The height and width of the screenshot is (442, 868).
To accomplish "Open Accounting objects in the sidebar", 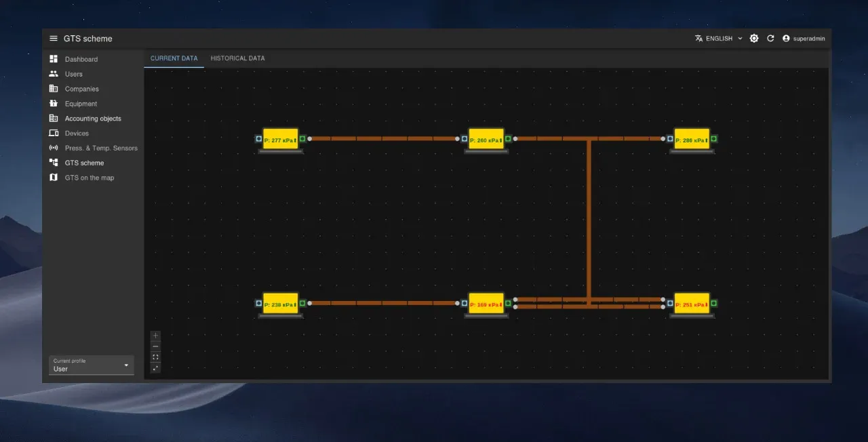I will click(x=93, y=118).
